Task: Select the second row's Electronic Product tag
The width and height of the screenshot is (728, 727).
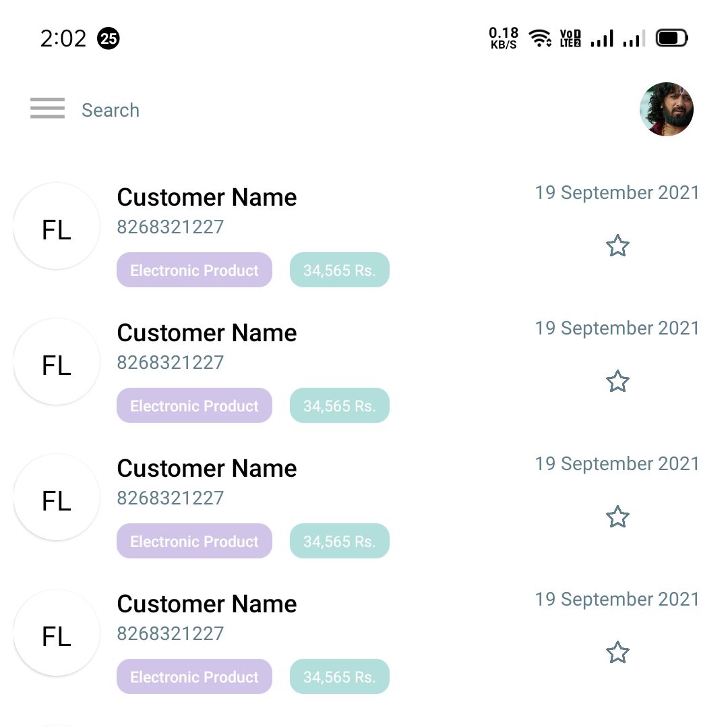Action: tap(194, 406)
